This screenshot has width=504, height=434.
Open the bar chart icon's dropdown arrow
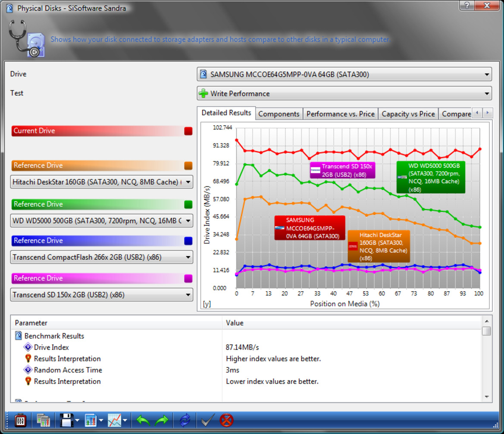pos(101,421)
